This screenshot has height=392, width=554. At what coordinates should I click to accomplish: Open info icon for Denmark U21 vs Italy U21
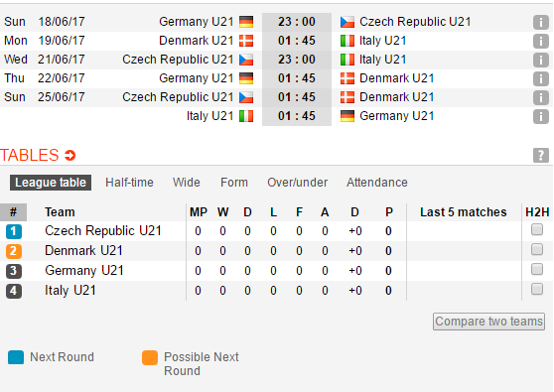[x=540, y=41]
